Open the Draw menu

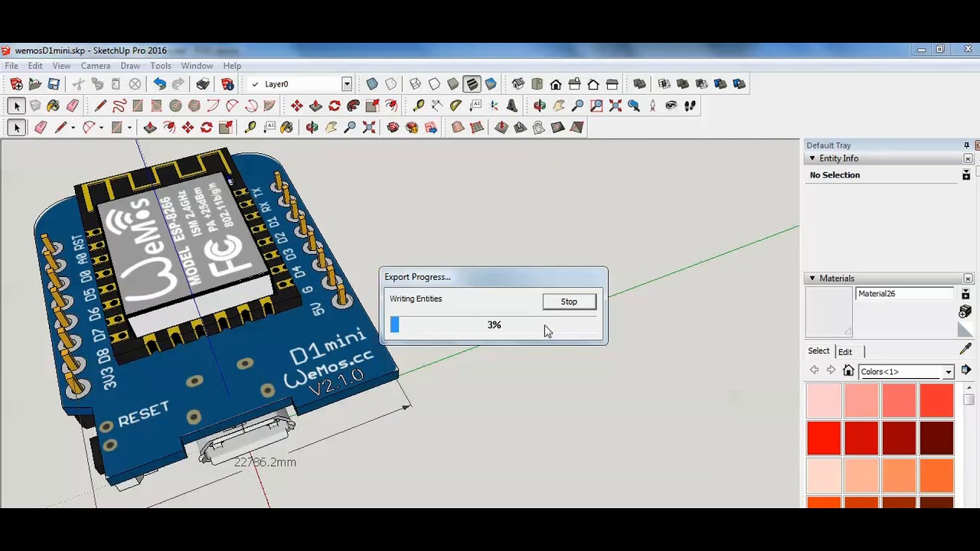click(130, 66)
